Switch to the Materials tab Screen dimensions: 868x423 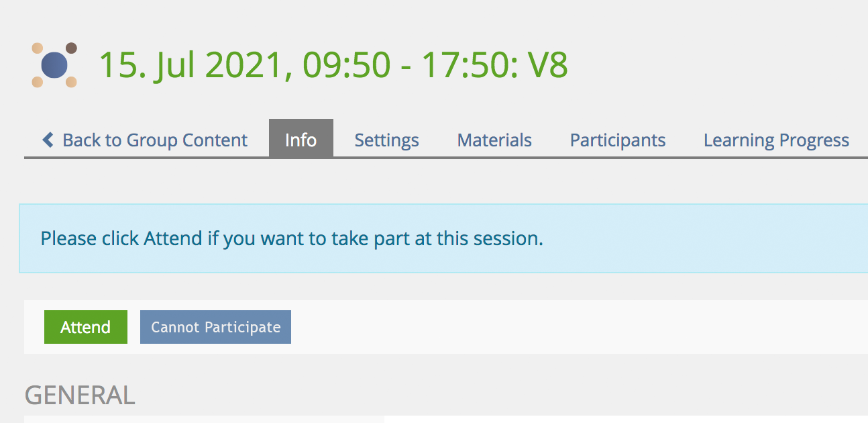pos(494,140)
